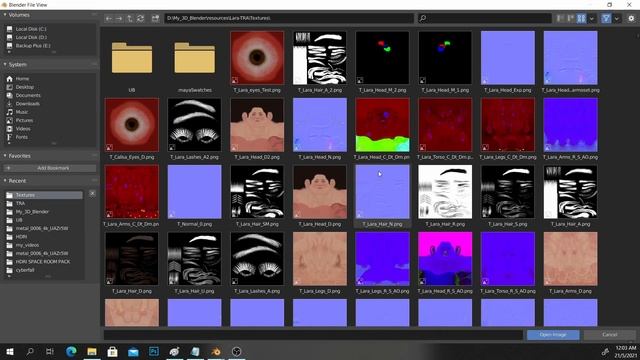Select T_Normal_0.png thumbnail
Viewport: 640px width, 360px height.
pos(194,192)
